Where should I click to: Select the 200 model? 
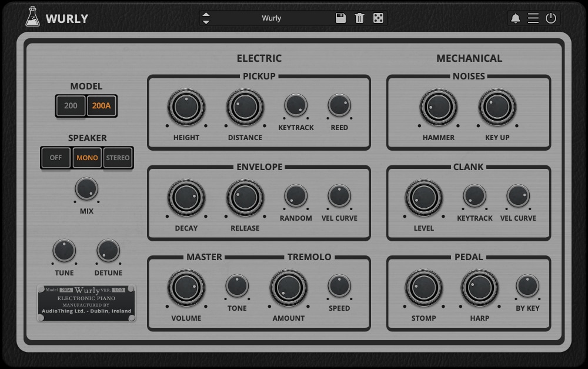[71, 106]
